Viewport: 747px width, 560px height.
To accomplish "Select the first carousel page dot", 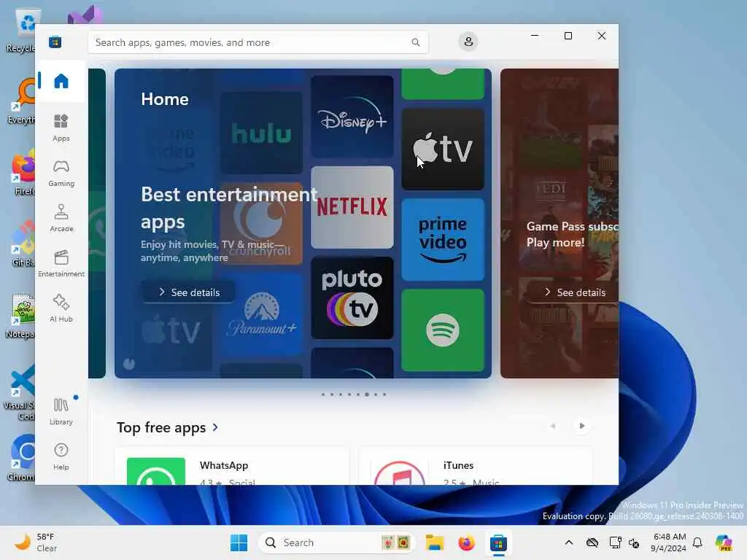I will [x=323, y=394].
